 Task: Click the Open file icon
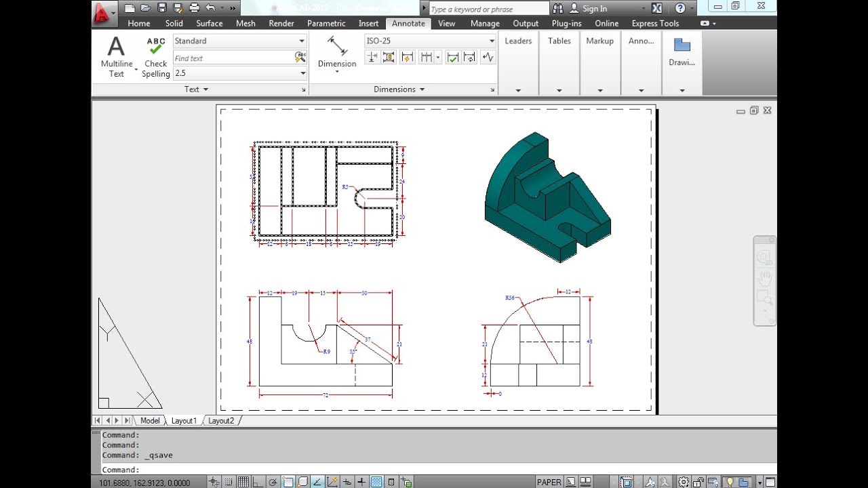point(145,8)
